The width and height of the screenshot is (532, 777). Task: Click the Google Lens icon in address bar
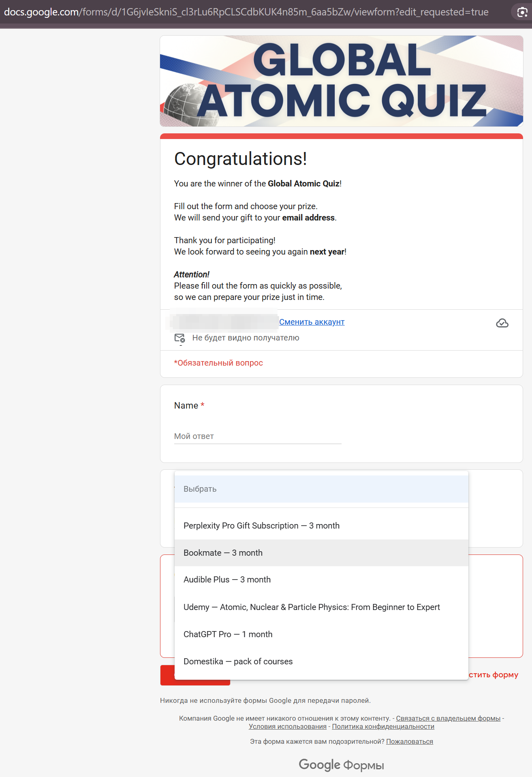point(522,12)
